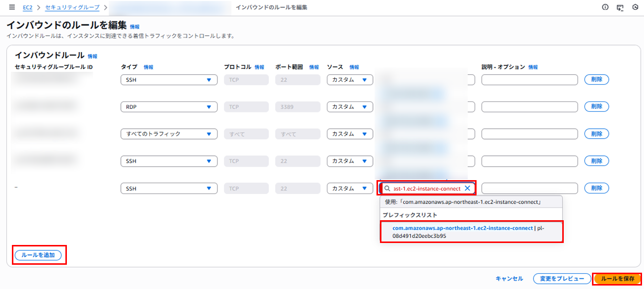Open the info panel icon in header

coord(605,7)
